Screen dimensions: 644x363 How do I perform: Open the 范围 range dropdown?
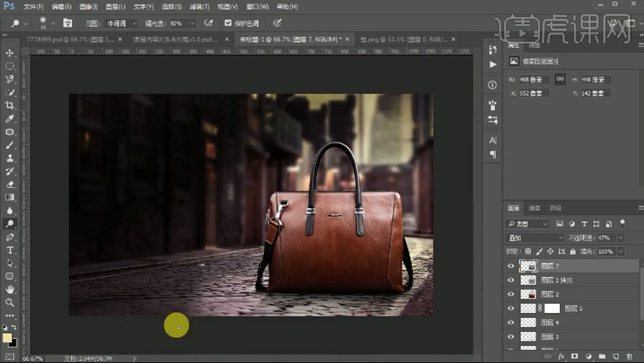(x=122, y=23)
